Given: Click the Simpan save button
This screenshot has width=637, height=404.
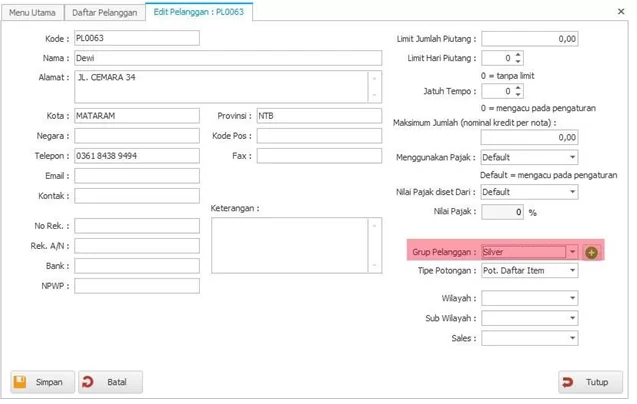Looking at the screenshot, I should pos(38,382).
